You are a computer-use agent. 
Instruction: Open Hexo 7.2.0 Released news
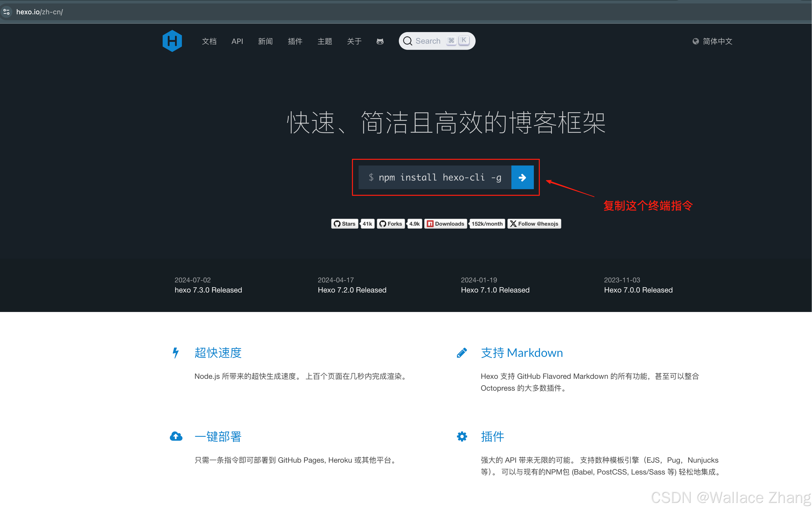point(352,290)
